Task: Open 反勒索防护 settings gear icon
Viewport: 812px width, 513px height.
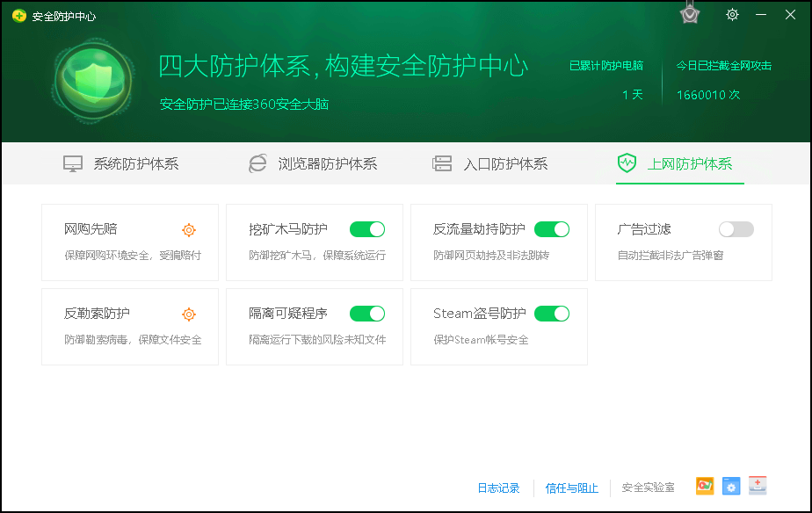Action: coord(189,314)
